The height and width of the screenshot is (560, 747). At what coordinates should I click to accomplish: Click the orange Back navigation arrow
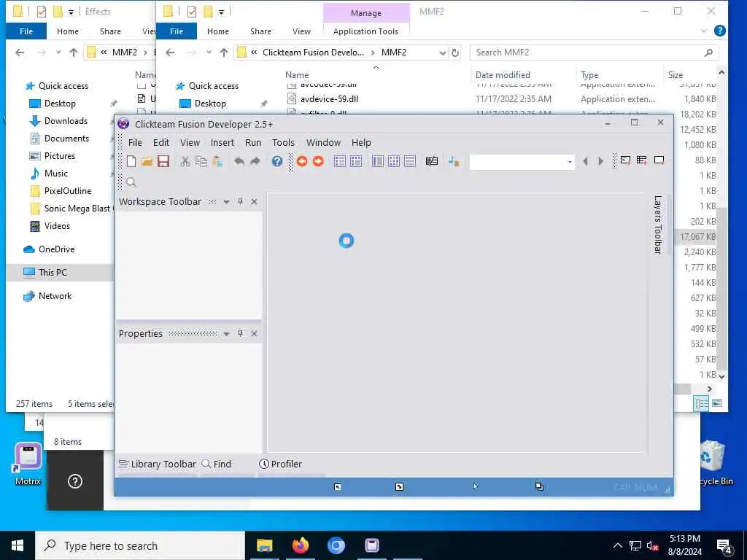click(x=301, y=161)
